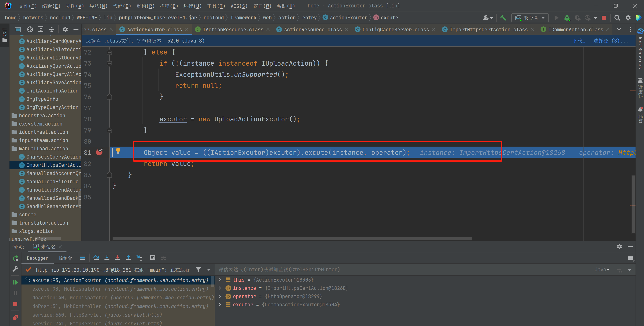Click the Build hammer icon
The image size is (644, 326).
point(503,18)
